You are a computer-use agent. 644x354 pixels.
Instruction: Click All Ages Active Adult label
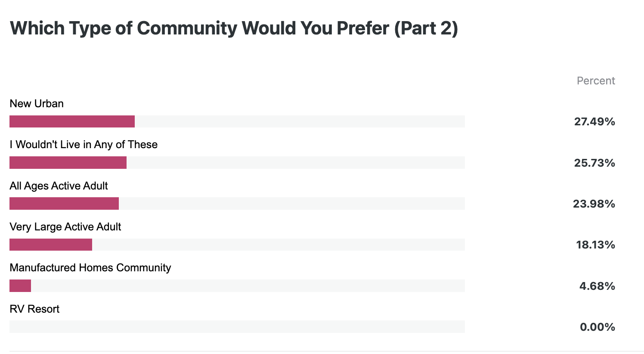coord(59,186)
